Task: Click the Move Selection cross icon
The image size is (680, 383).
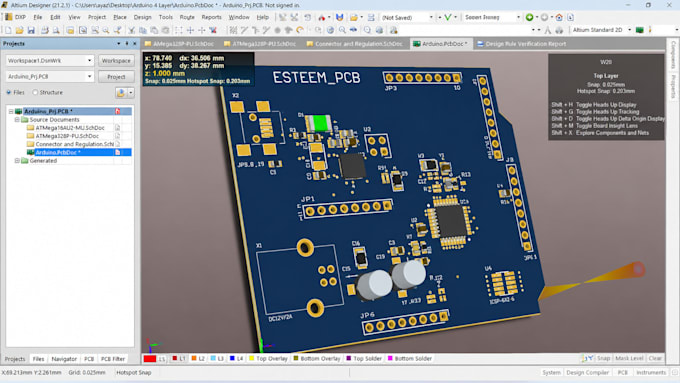Action: coord(190,30)
